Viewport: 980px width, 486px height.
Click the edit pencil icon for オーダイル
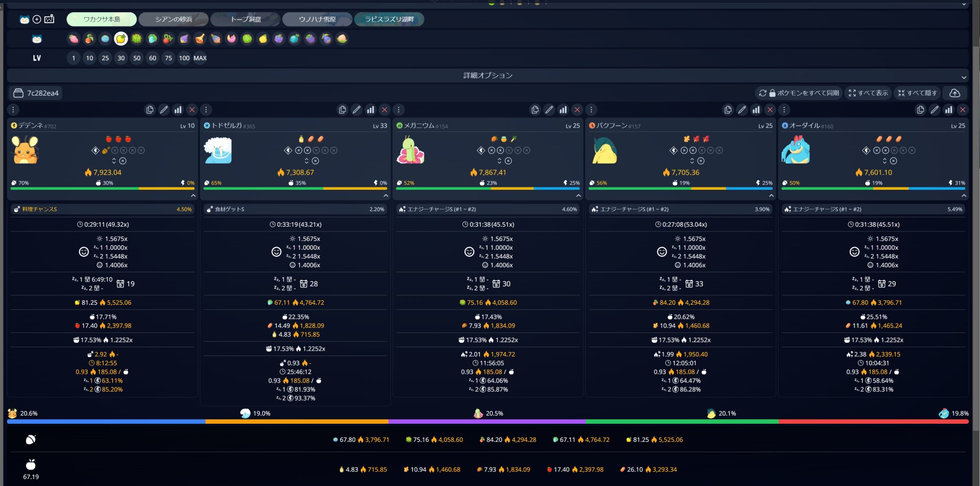click(934, 110)
